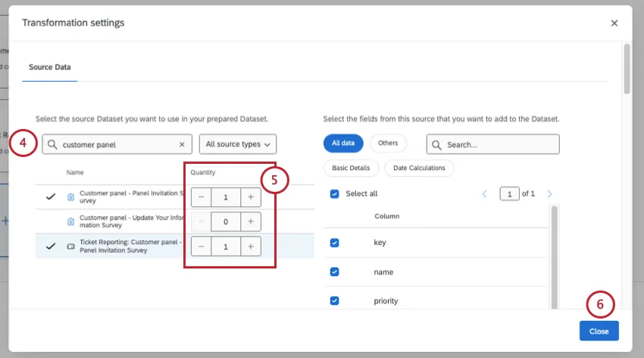Decrease quantity for Panel Invitation Survey
This screenshot has height=358, width=644.
coord(202,197)
